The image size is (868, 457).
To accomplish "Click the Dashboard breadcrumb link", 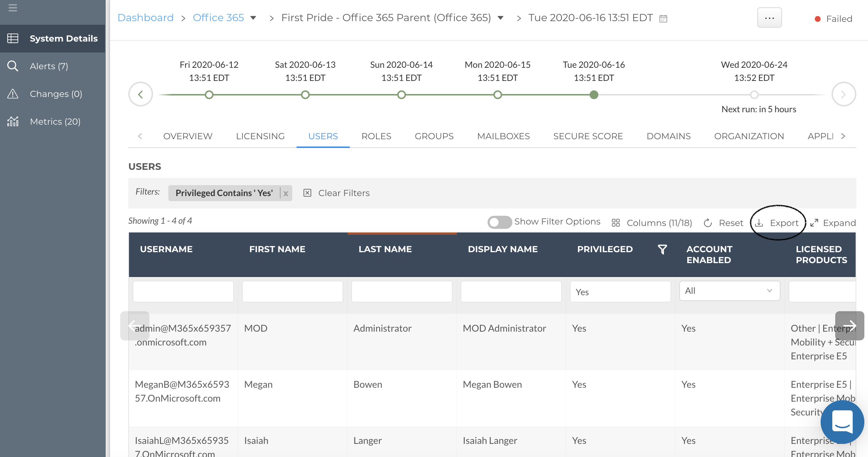I will [145, 17].
